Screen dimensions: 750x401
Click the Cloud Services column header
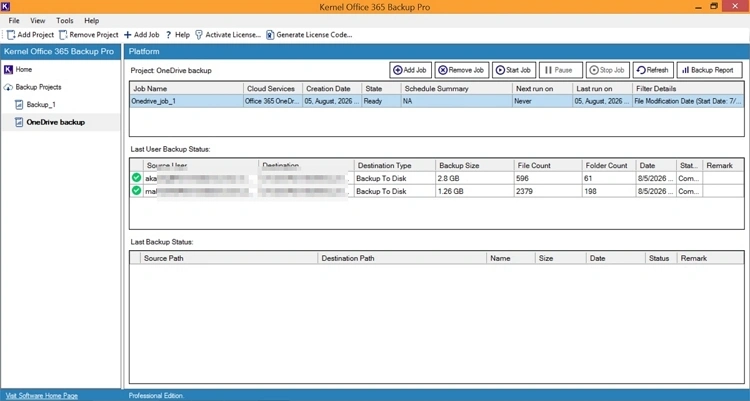point(273,89)
